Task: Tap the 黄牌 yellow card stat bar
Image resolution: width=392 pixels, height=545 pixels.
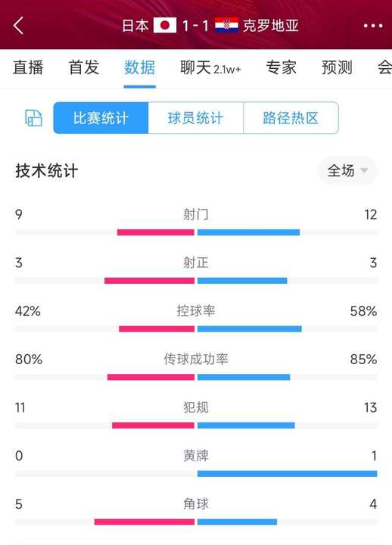Action: coord(196,473)
